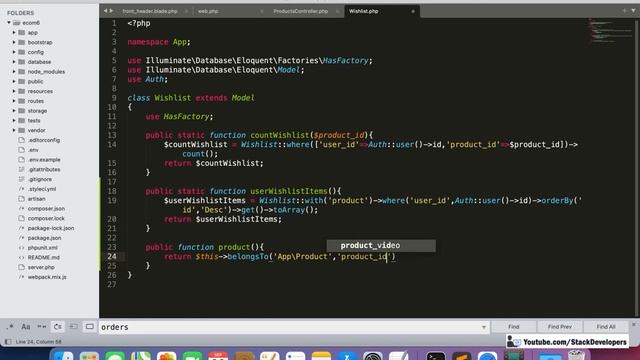Toggle regular expression search option
This screenshot has width=640, height=360.
(10, 327)
